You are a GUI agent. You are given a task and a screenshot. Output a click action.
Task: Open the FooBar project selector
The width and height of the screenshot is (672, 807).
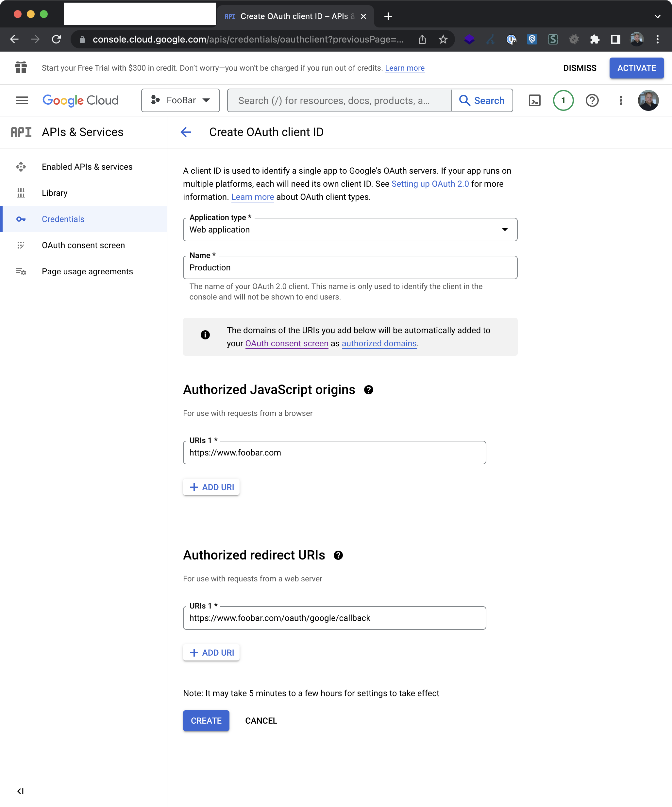coord(180,100)
